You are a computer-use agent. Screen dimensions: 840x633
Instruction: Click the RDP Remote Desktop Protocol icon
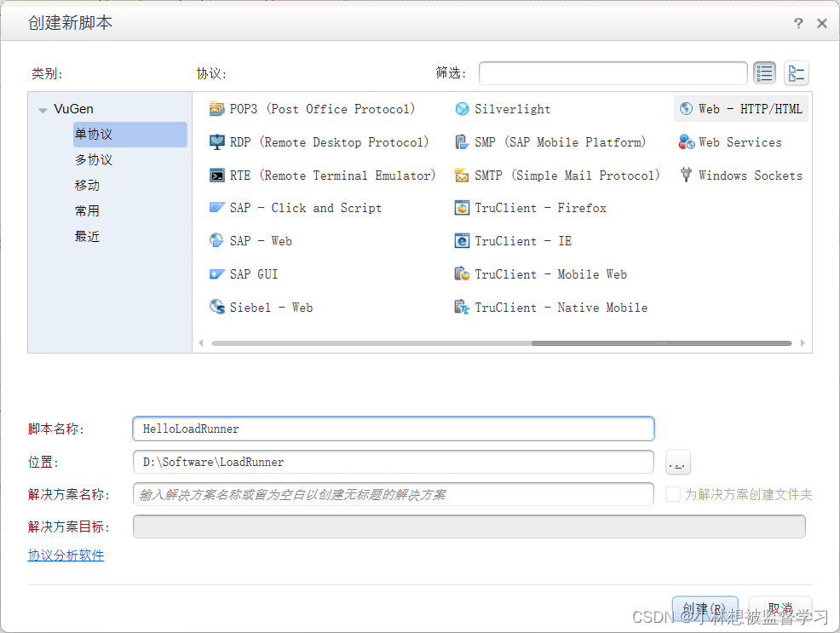click(x=216, y=142)
